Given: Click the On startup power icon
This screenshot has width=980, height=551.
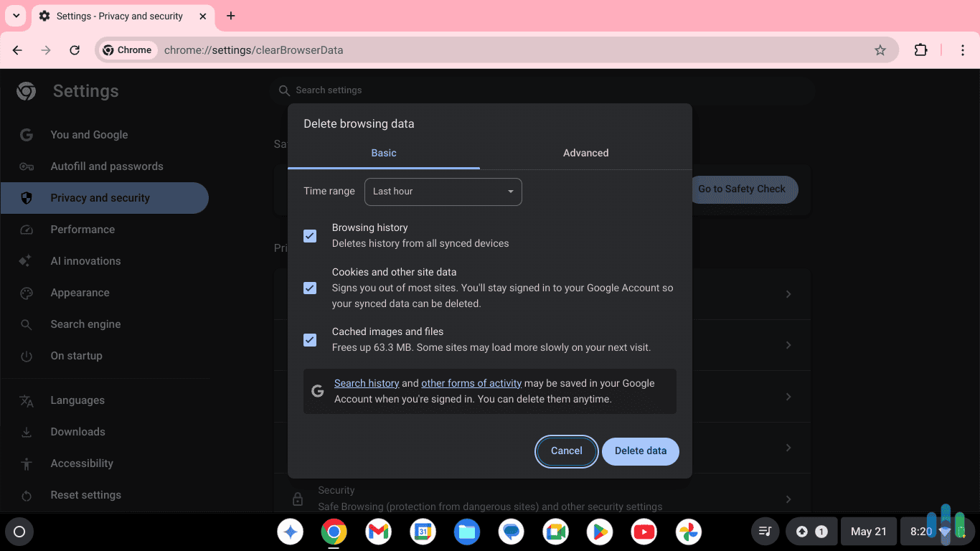Looking at the screenshot, I should point(26,356).
